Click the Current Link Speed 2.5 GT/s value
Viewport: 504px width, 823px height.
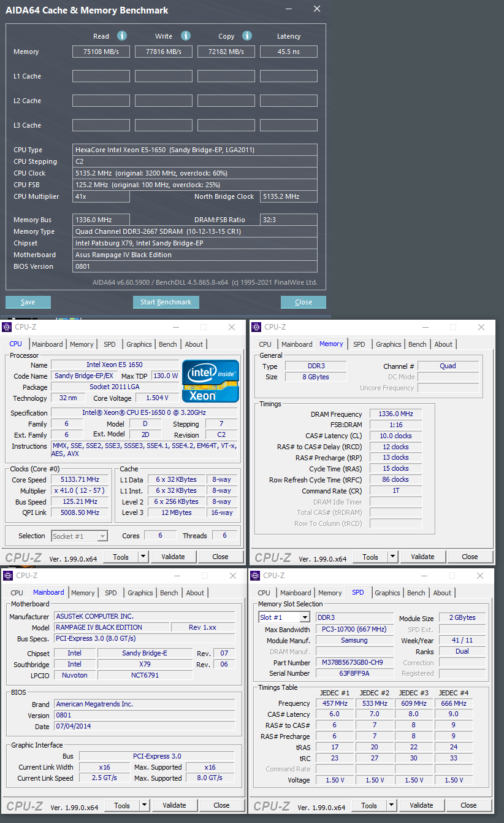[104, 778]
